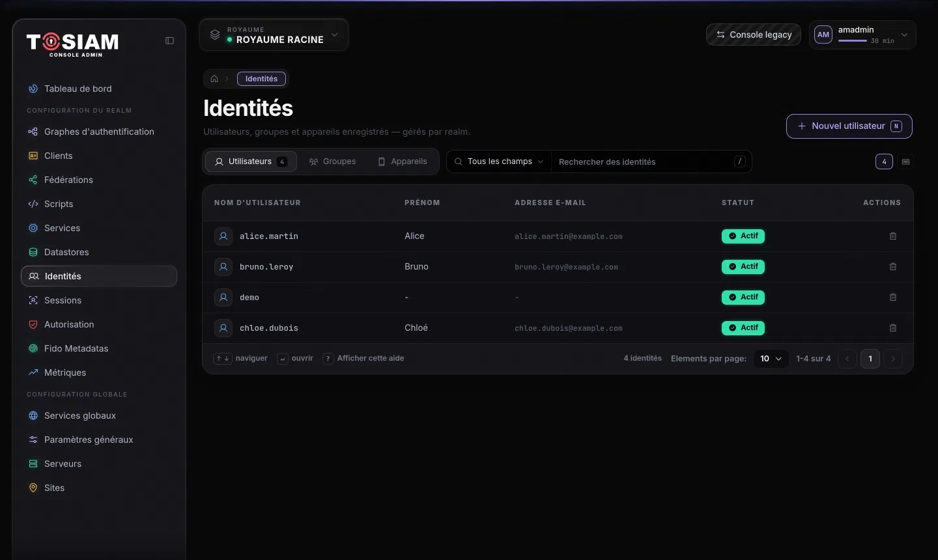
Task: Change elements per page dropdown showing 10
Action: pyautogui.click(x=771, y=359)
